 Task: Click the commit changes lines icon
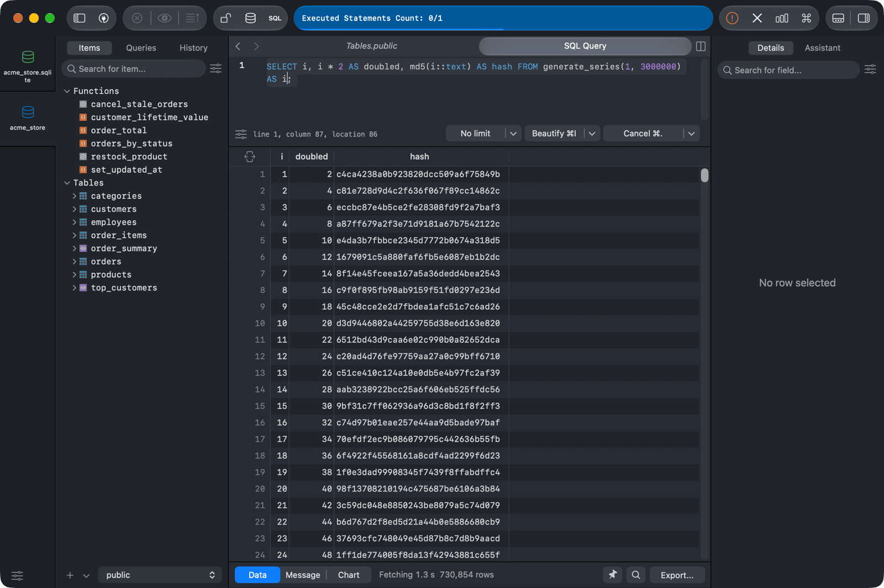pos(192,18)
